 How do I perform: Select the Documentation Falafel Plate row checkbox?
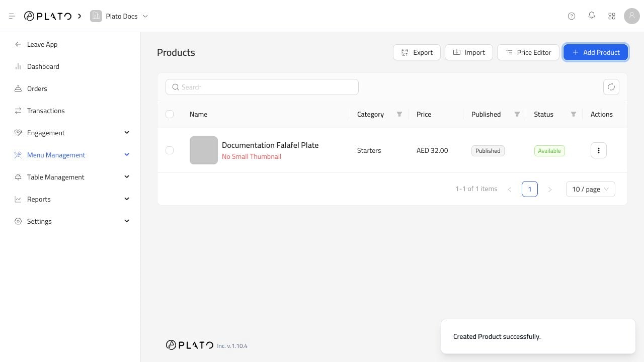170,150
